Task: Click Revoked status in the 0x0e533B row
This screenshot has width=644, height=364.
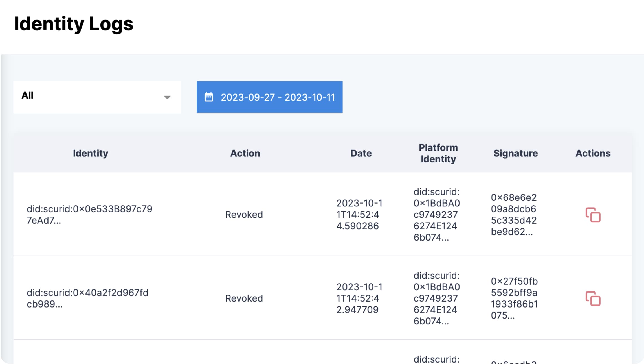Action: (244, 215)
